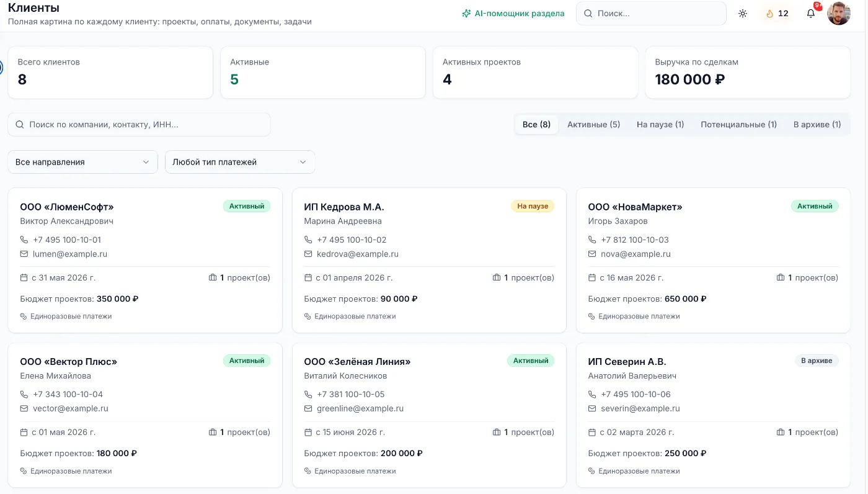868x494 pixels.
Task: Open the Любой тип платежей dropdown
Action: [x=240, y=162]
